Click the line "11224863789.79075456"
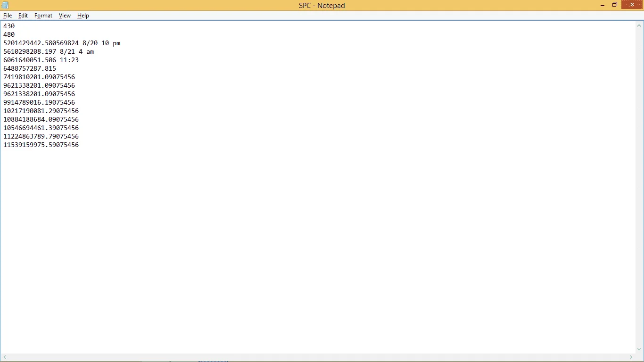 click(41, 136)
